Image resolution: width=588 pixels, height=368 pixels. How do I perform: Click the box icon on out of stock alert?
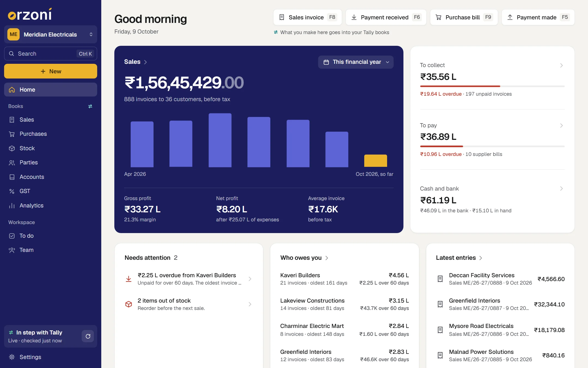(128, 304)
